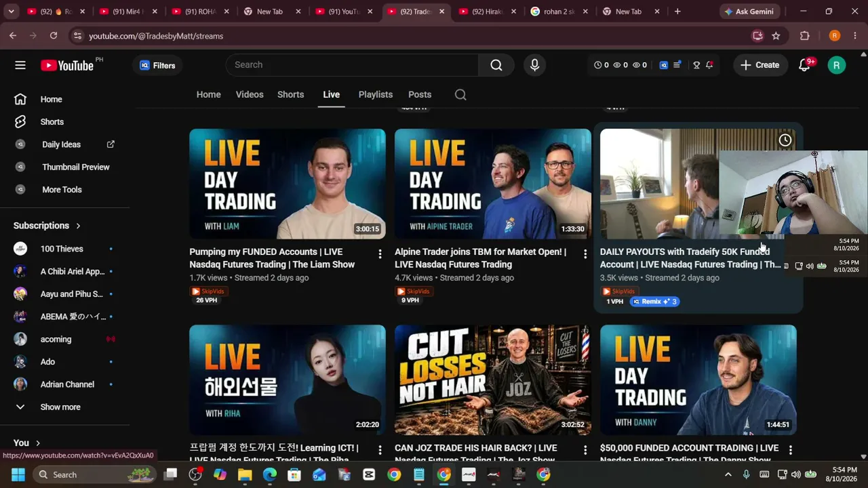Open Chrome extensions puzzle icon

[x=805, y=36]
